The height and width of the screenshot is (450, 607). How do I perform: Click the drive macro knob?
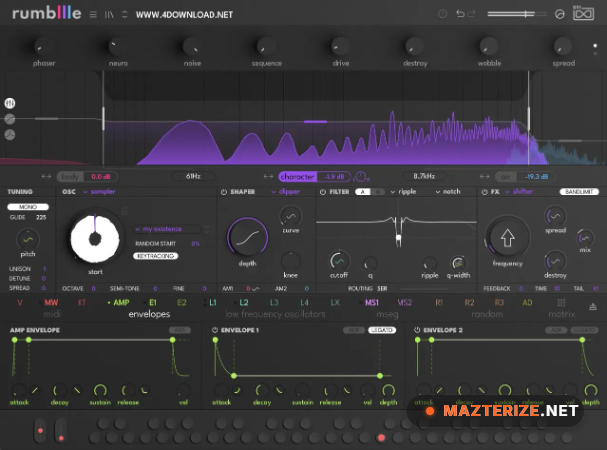tap(340, 47)
